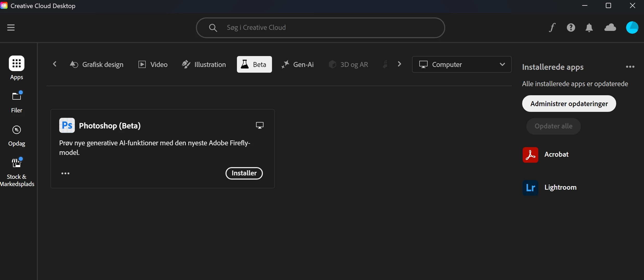The image size is (644, 280).
Task: Install Photoshop (Beta) with Installer button
Action: (244, 173)
